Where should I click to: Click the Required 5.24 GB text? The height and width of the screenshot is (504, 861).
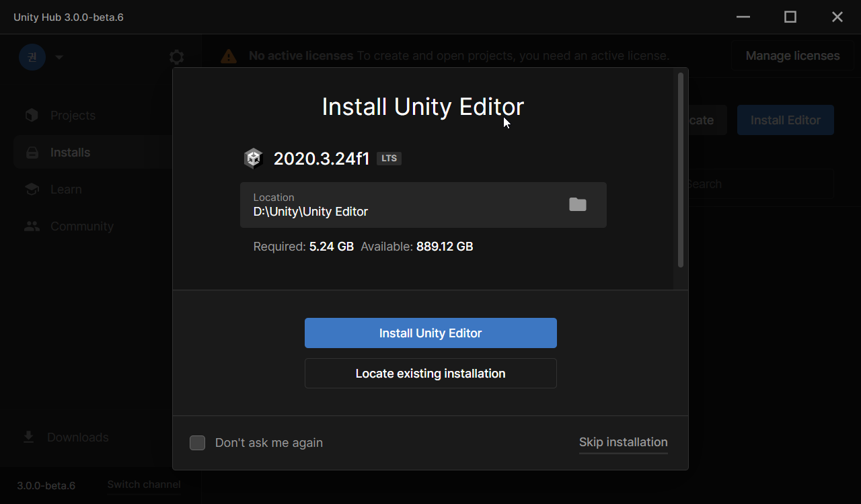pos(303,247)
